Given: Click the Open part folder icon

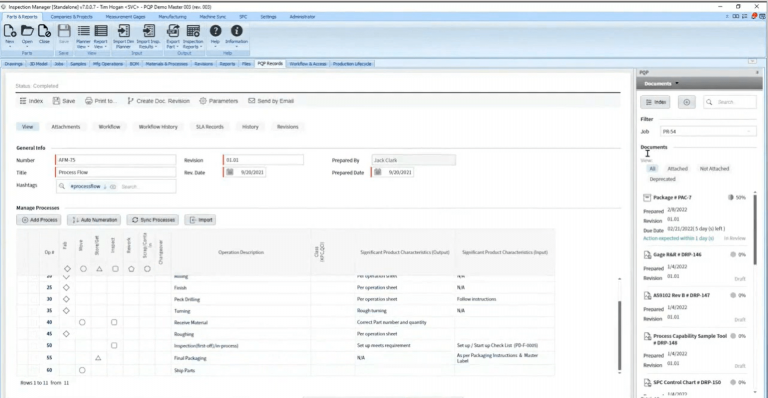Looking at the screenshot, I should pos(27,31).
